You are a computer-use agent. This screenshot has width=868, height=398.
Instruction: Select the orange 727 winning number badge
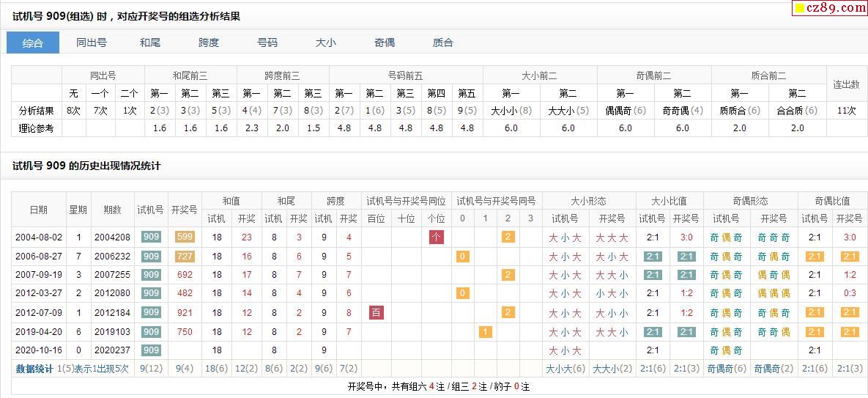click(185, 257)
